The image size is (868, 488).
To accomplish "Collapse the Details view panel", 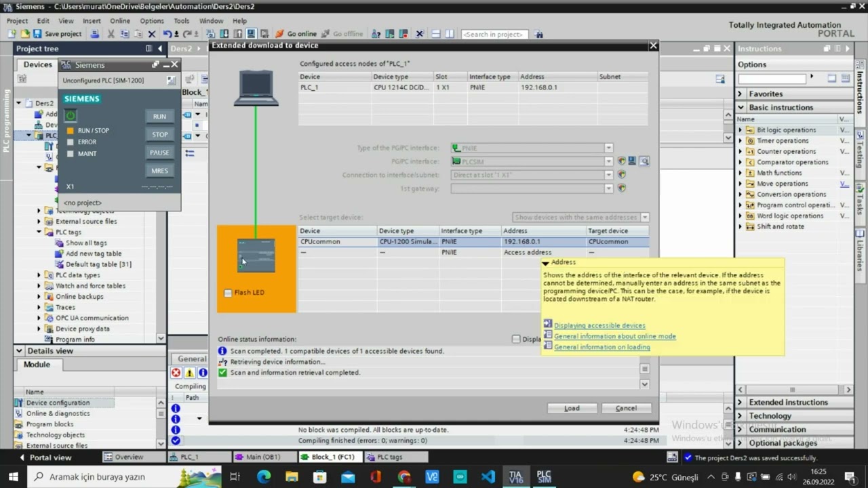I will pyautogui.click(x=19, y=351).
